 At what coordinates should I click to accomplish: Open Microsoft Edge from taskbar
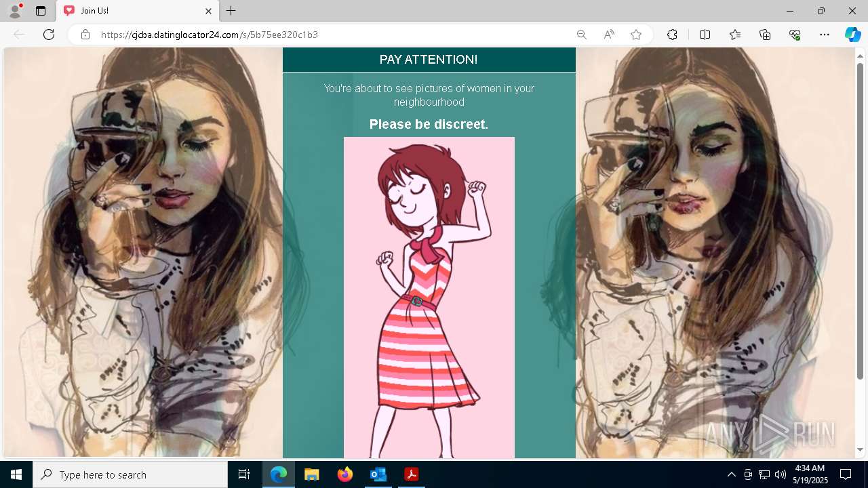pyautogui.click(x=279, y=474)
